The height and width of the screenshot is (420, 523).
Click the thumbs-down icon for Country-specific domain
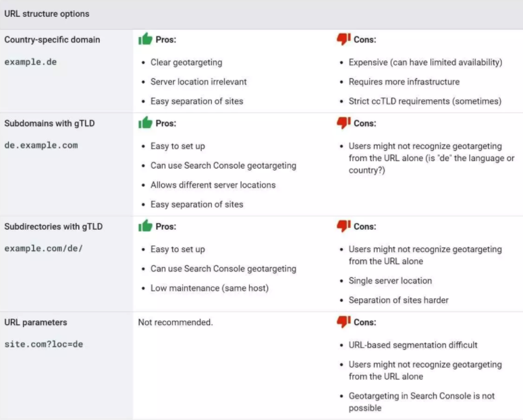pos(343,39)
